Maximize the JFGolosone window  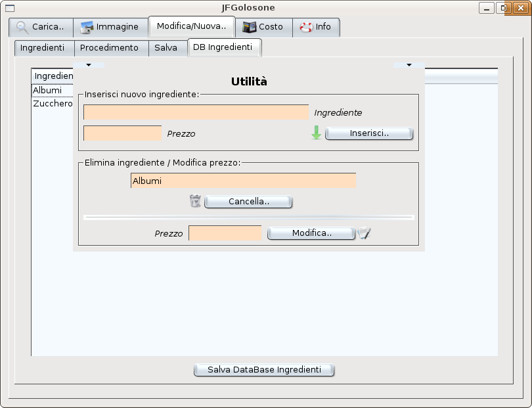tap(504, 8)
